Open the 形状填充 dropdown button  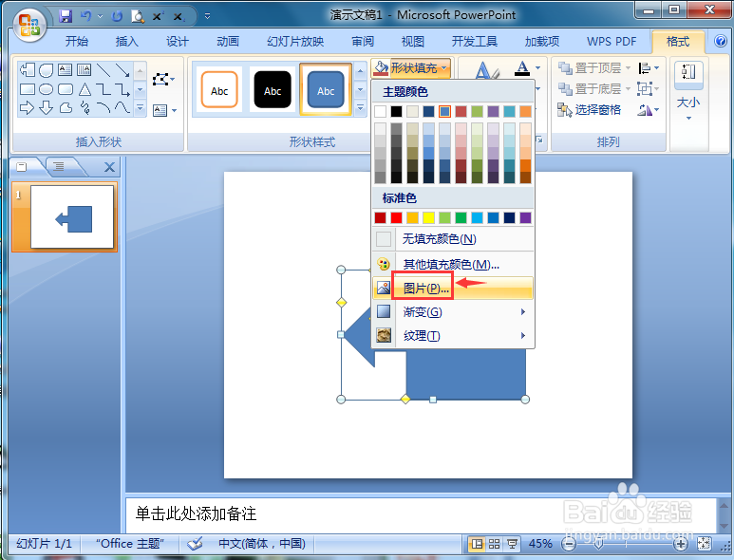pyautogui.click(x=411, y=68)
